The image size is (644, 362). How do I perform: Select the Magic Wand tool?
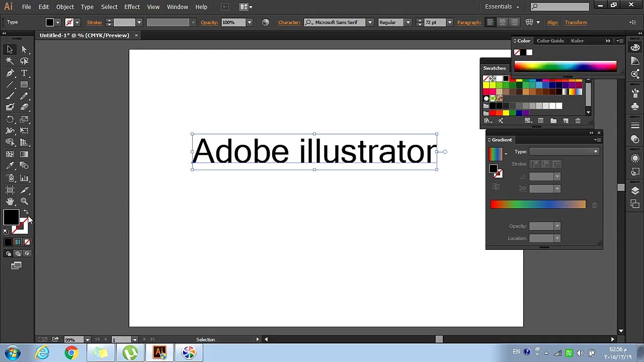tap(10, 61)
